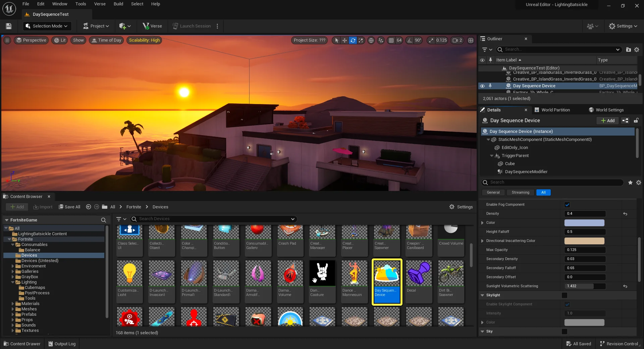Open the Build menu
This screenshot has height=349, width=644.
(x=118, y=4)
